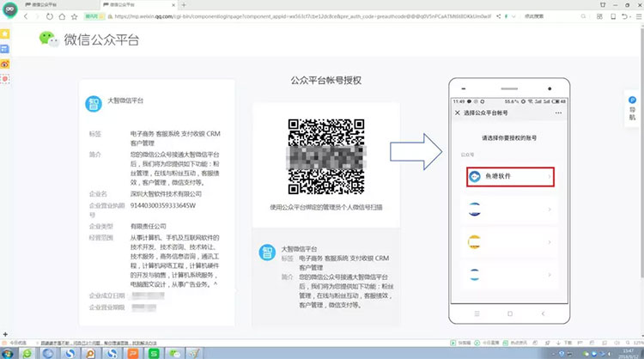644x359 pixels.
Task: Click the magnifier search icon in toolbar
Action: (583, 16)
